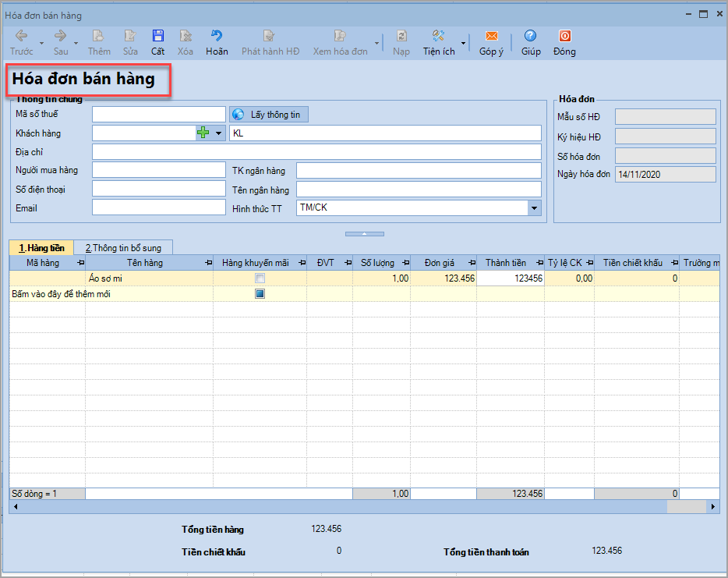Select the 'Áo sơ mi' item name cell
728x578 pixels.
(x=149, y=278)
